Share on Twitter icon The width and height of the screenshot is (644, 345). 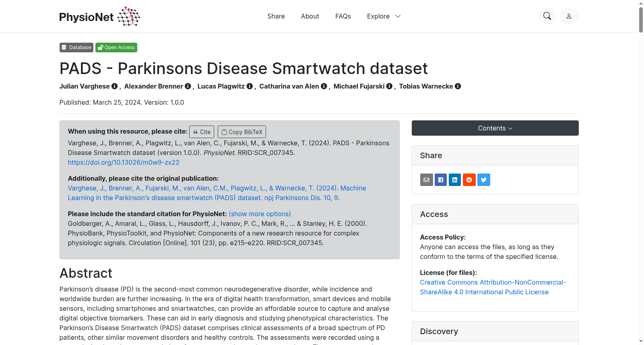pyautogui.click(x=484, y=180)
